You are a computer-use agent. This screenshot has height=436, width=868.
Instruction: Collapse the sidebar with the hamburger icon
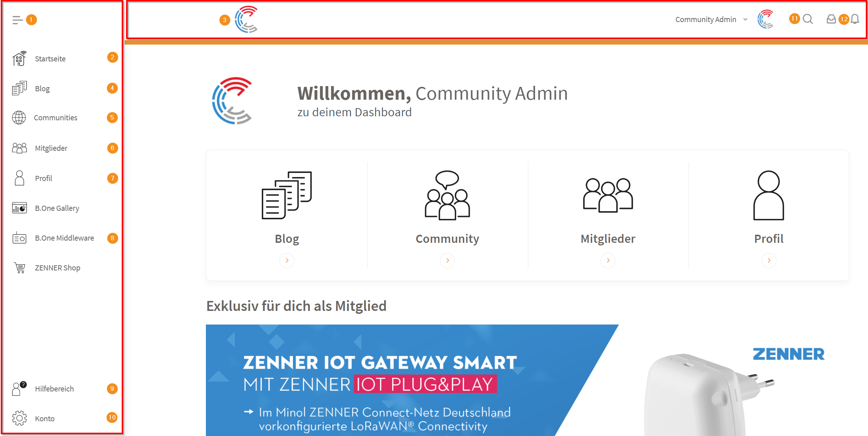pos(17,20)
